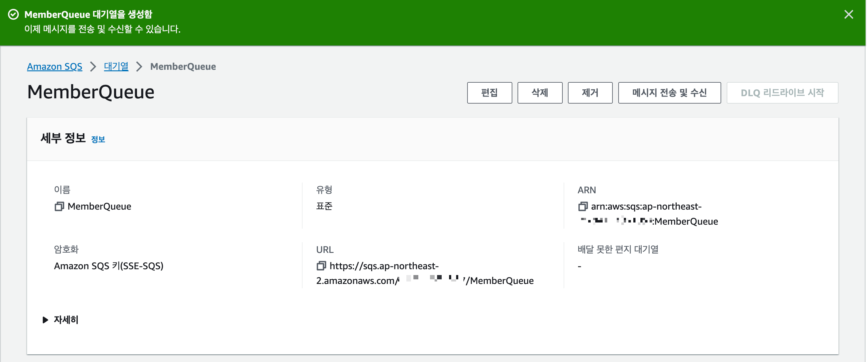Click the MemberQueue page title
Screen dimensions: 868x362
coord(90,92)
